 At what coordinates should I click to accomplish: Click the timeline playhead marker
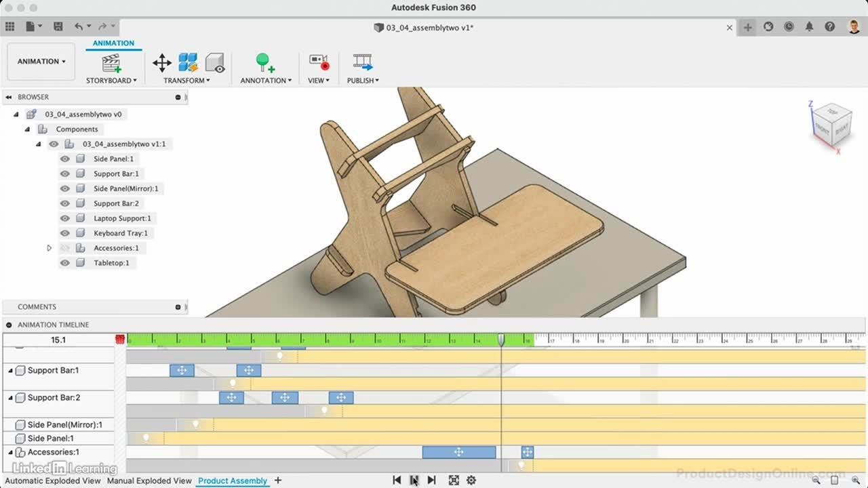point(501,340)
